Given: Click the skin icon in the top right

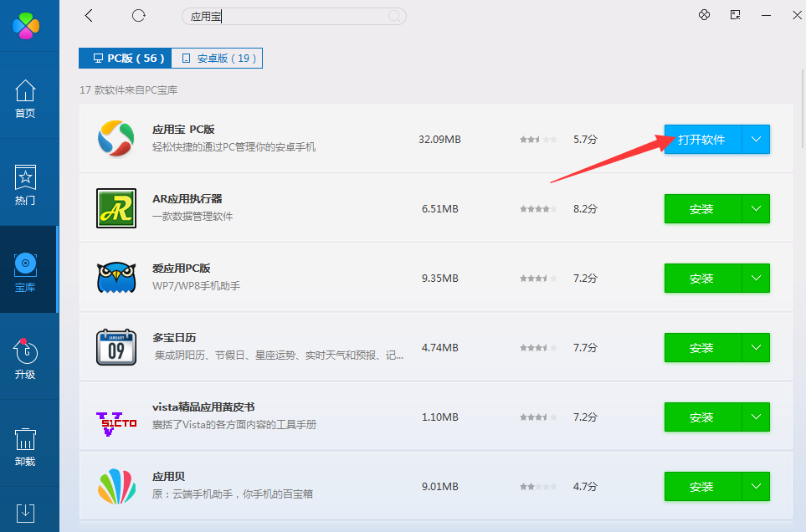Looking at the screenshot, I should [x=704, y=15].
